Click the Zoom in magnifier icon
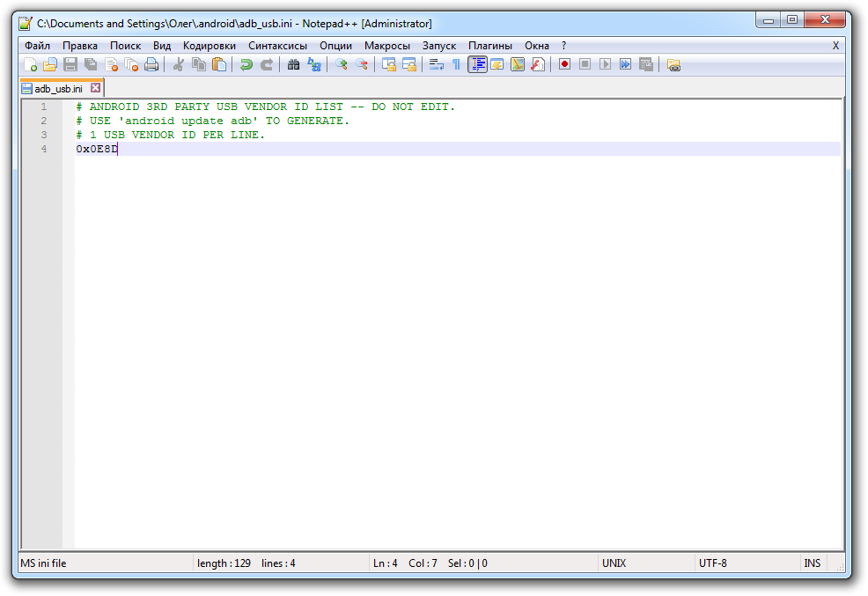Image resolution: width=868 pixels, height=596 pixels. 341,64
